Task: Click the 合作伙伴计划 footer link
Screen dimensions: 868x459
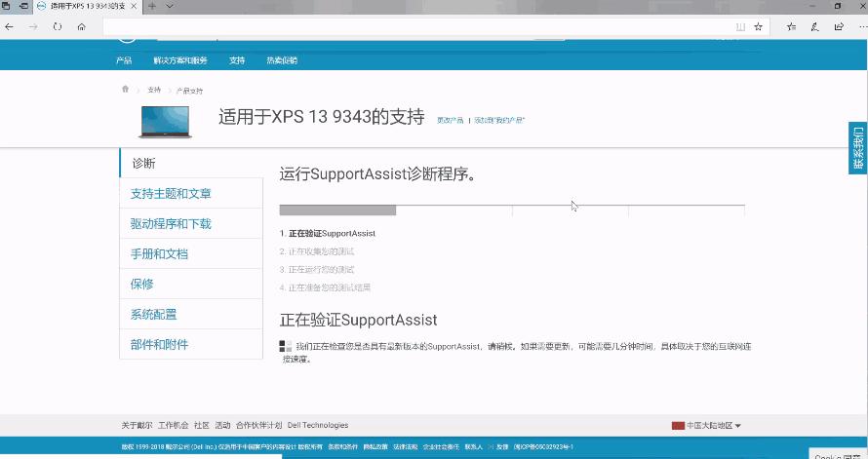Action: [259, 425]
